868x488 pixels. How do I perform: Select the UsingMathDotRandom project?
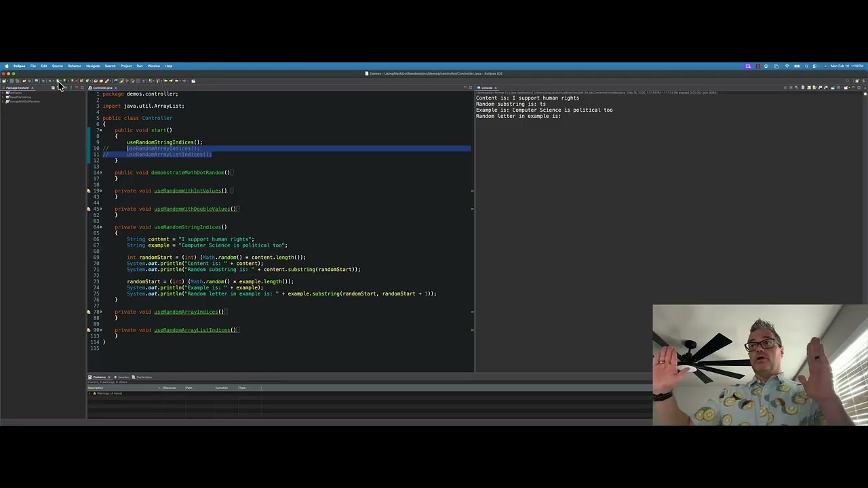coord(24,101)
